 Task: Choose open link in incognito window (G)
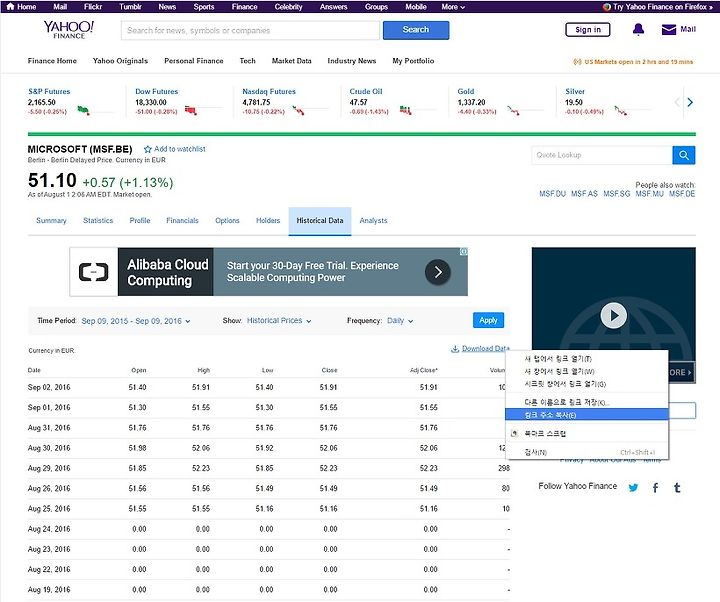(586, 384)
